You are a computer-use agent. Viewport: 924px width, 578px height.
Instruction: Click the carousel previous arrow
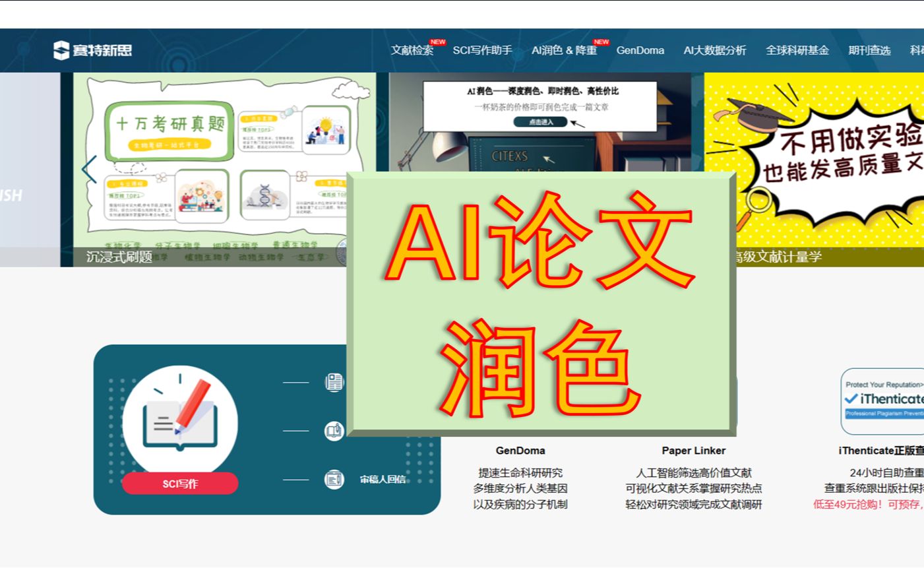click(x=89, y=170)
